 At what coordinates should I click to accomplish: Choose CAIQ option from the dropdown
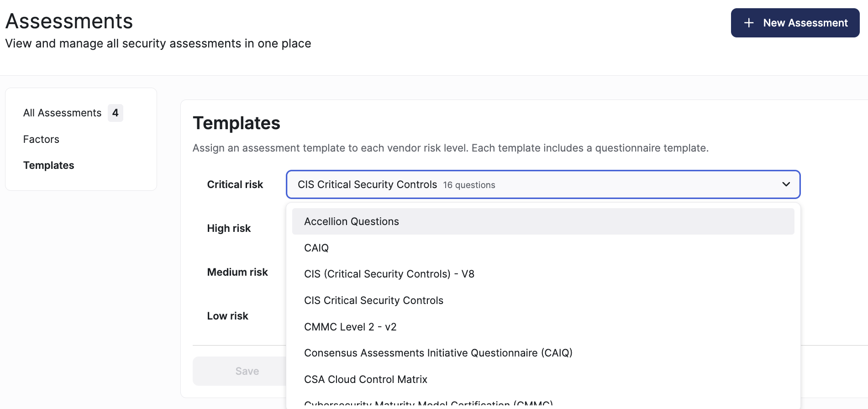(543, 248)
